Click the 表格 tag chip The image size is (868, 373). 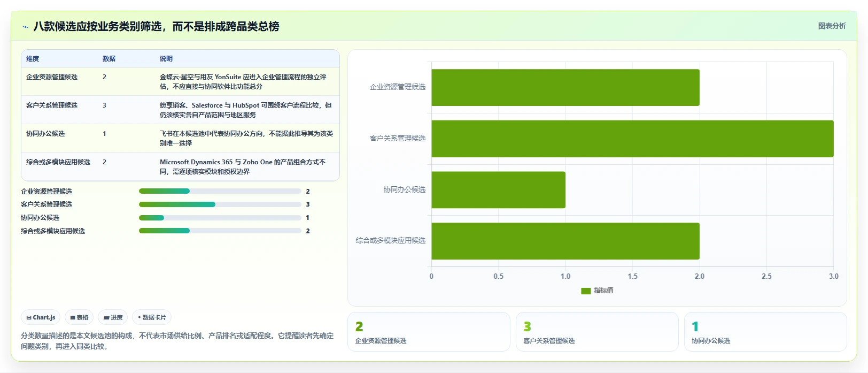click(79, 317)
